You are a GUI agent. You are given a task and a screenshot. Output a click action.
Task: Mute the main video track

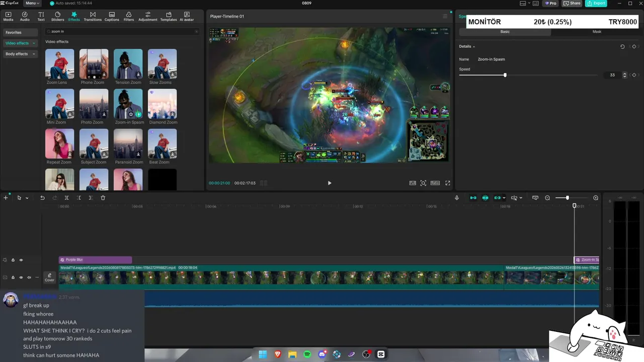pyautogui.click(x=29, y=277)
